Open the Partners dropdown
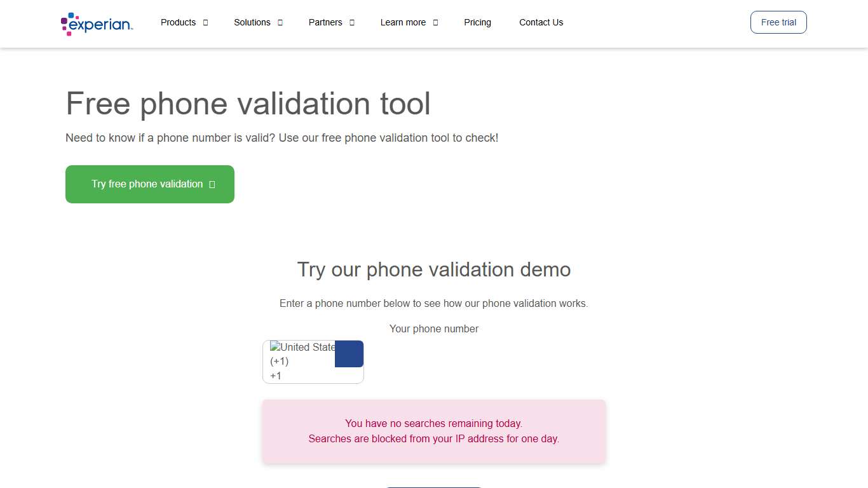868x488 pixels. coord(325,22)
